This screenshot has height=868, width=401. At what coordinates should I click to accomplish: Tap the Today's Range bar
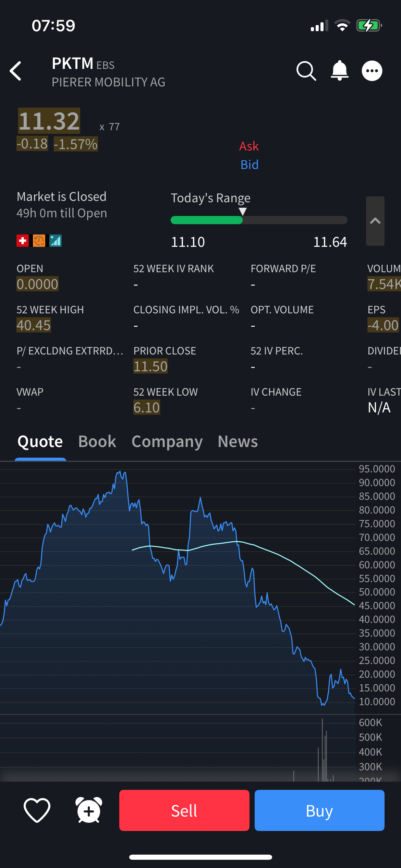(259, 220)
